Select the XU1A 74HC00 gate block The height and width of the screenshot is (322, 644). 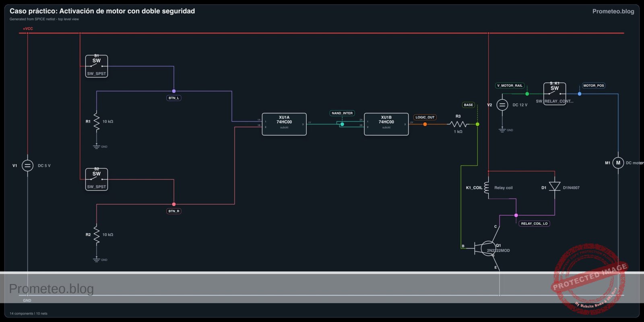(284, 124)
